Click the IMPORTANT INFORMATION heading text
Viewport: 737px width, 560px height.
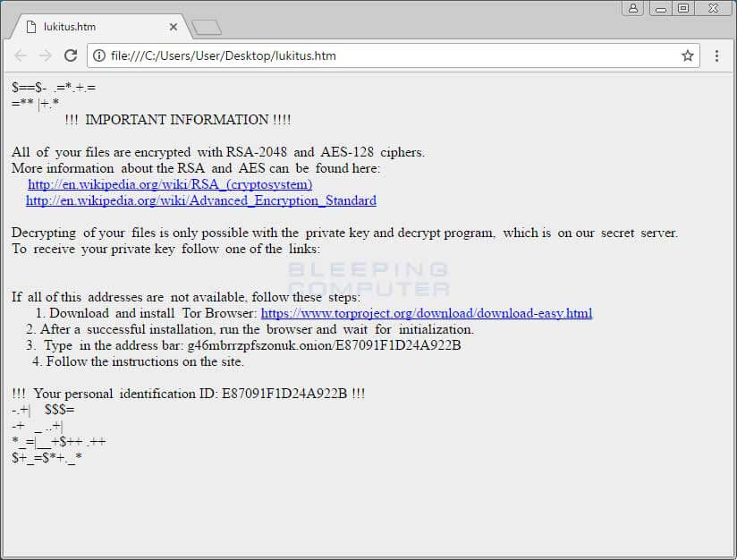[x=178, y=120]
